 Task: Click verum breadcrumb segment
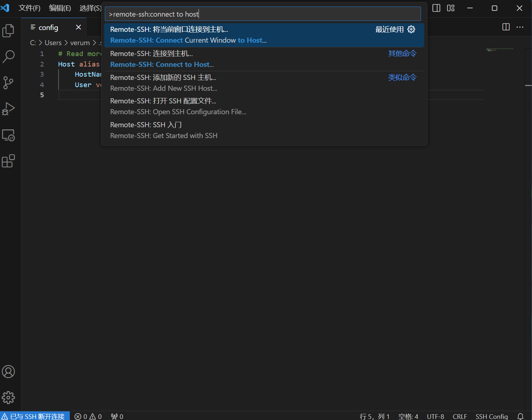tap(80, 43)
